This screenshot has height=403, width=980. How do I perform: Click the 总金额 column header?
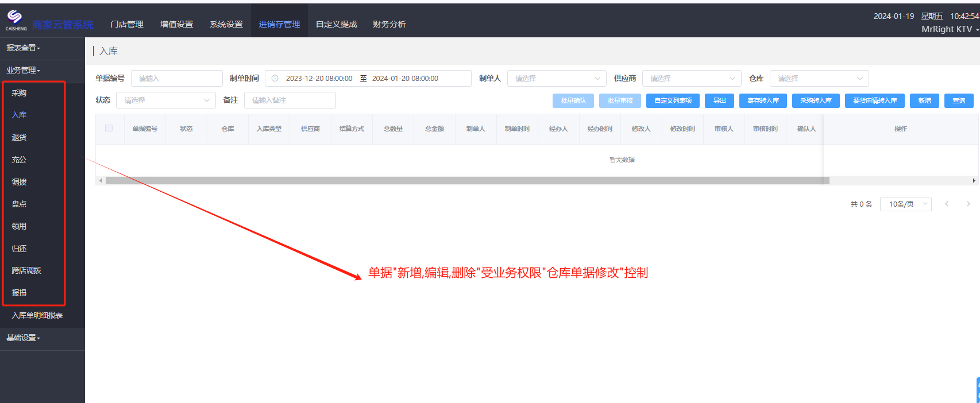(x=434, y=129)
